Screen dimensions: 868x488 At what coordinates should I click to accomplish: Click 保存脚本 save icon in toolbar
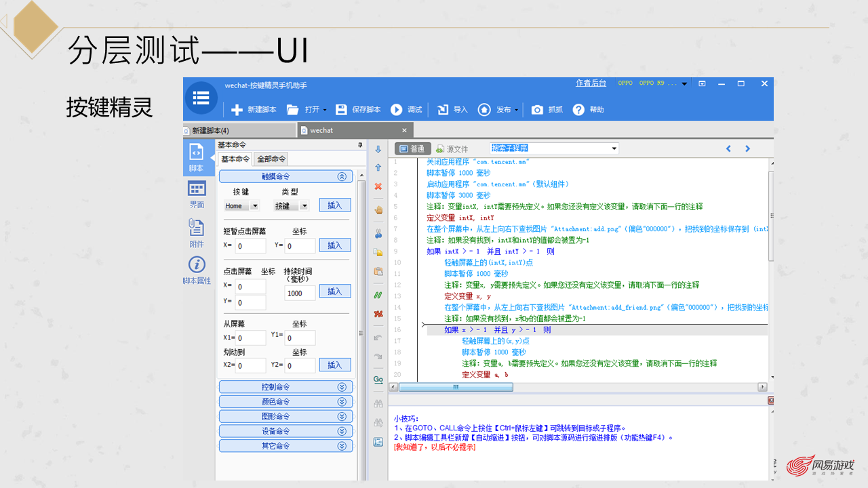(341, 110)
